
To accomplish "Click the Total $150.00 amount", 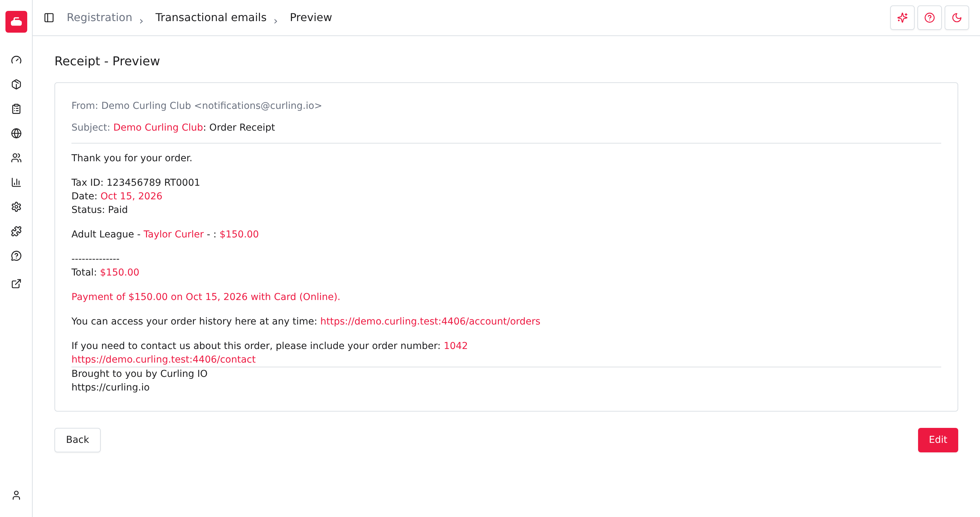I will (x=119, y=272).
